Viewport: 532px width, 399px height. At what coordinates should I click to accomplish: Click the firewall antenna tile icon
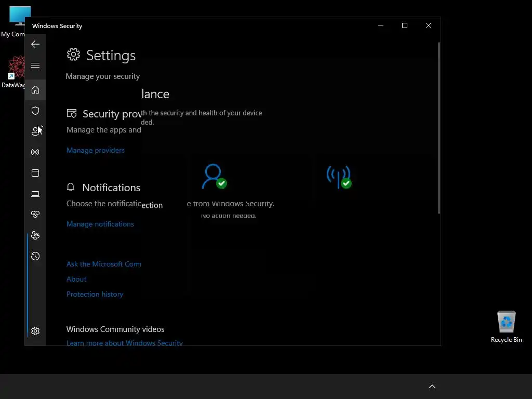click(x=339, y=177)
